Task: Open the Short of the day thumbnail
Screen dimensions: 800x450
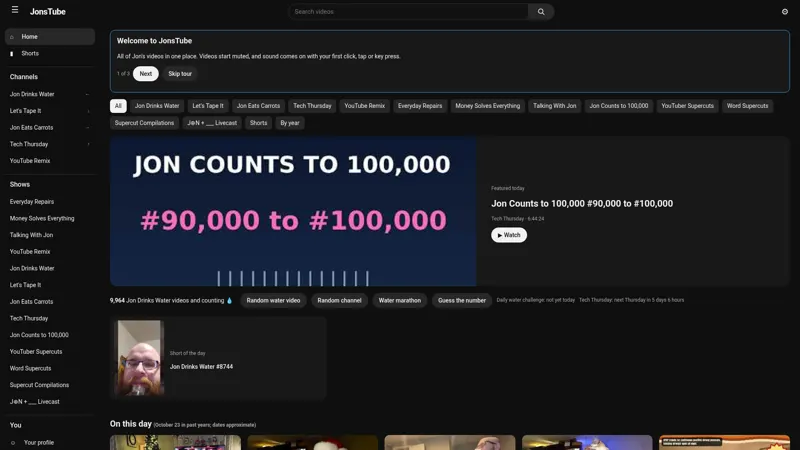Action: [140, 358]
